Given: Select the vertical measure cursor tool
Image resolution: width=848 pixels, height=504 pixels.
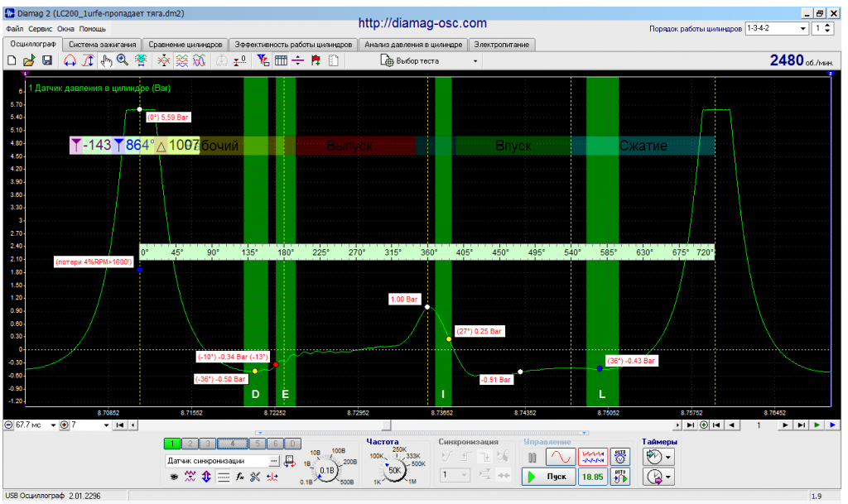Looking at the screenshot, I should (88, 60).
